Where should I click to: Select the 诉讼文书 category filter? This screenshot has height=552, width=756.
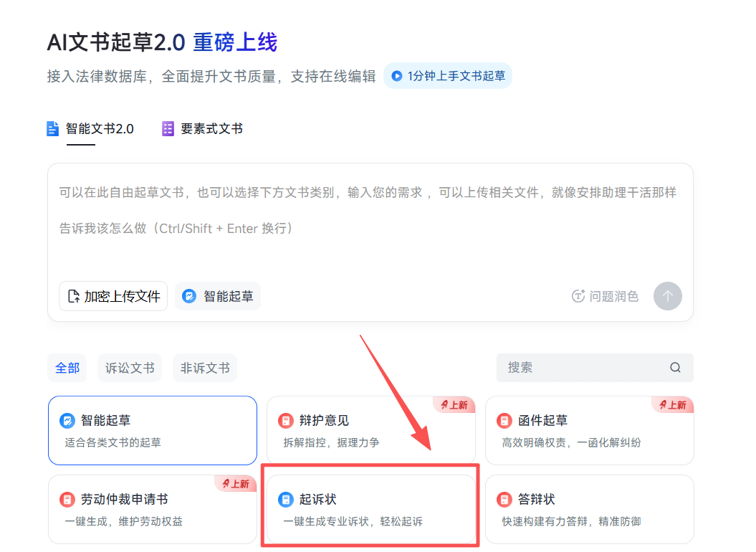(x=130, y=368)
